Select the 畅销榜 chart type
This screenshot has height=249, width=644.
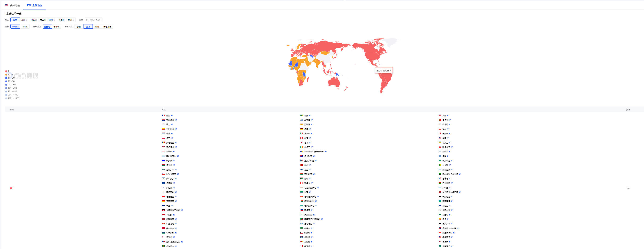(57, 27)
